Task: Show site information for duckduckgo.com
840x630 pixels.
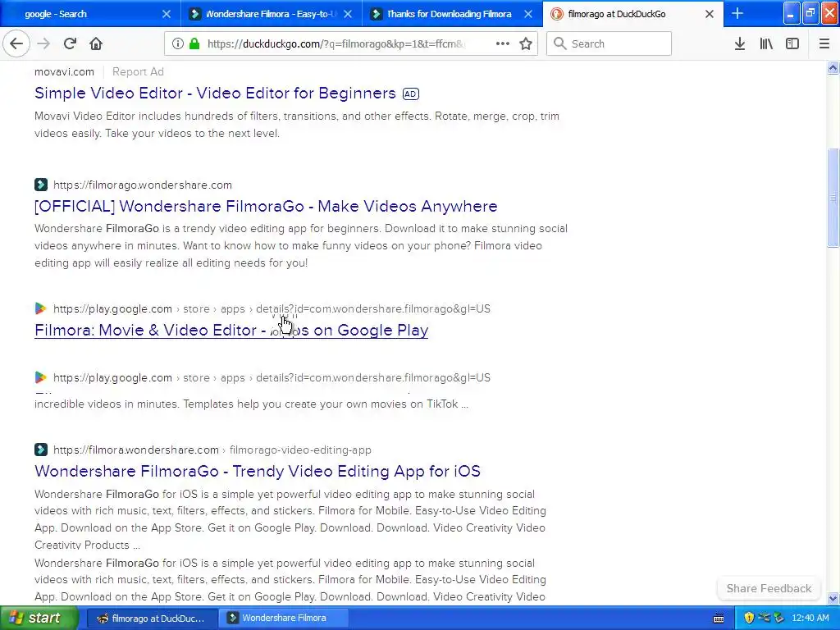Action: (178, 43)
